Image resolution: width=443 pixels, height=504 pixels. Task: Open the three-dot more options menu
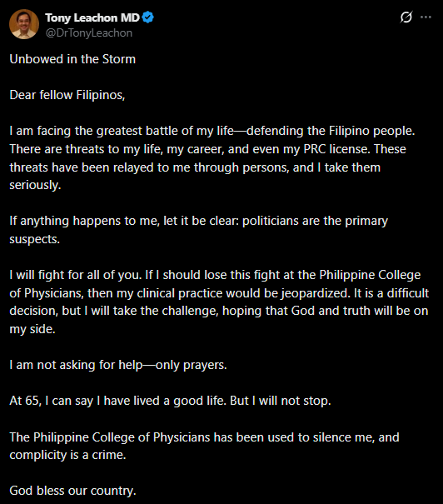pos(426,17)
